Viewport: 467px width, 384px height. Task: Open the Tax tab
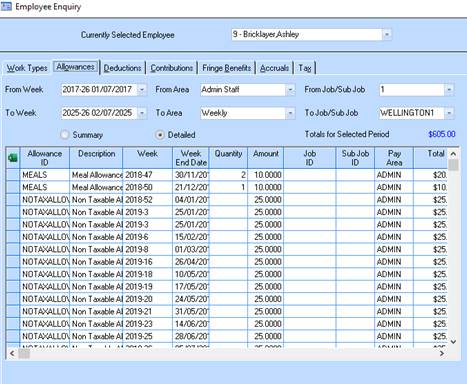pos(305,68)
